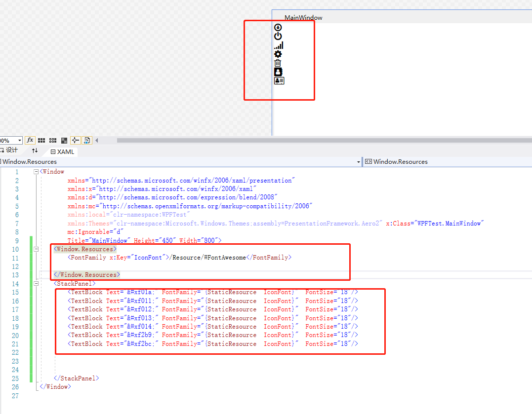Open the zoom percentage dropdown
The width and height of the screenshot is (532, 414).
pyautogui.click(x=19, y=141)
